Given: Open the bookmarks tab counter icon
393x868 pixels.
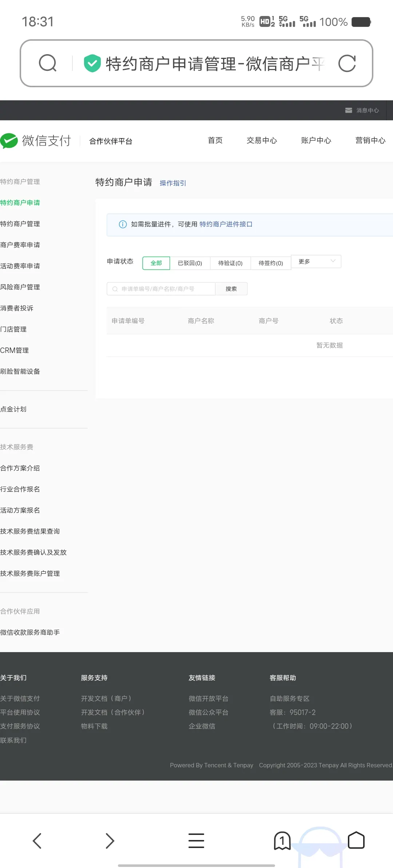Looking at the screenshot, I should (282, 841).
